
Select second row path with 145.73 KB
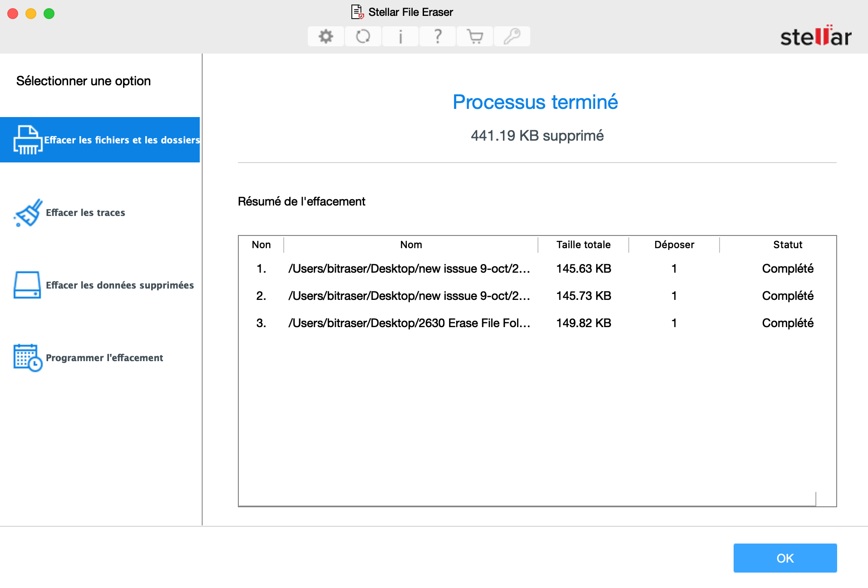(x=409, y=296)
